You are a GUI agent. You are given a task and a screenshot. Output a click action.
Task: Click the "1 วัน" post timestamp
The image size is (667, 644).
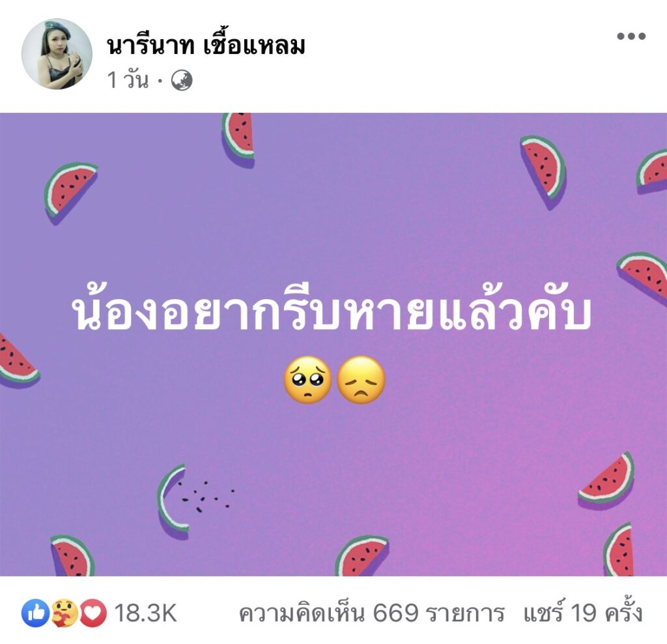point(128,80)
